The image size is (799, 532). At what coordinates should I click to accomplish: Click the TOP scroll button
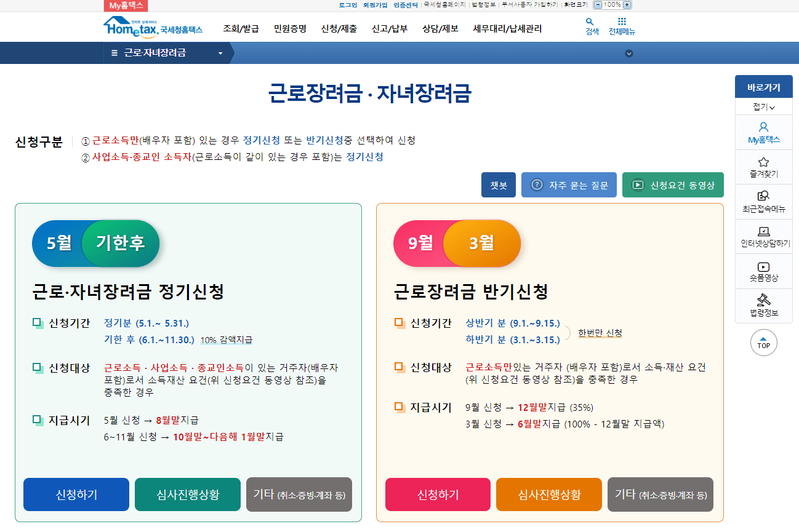pos(763,343)
